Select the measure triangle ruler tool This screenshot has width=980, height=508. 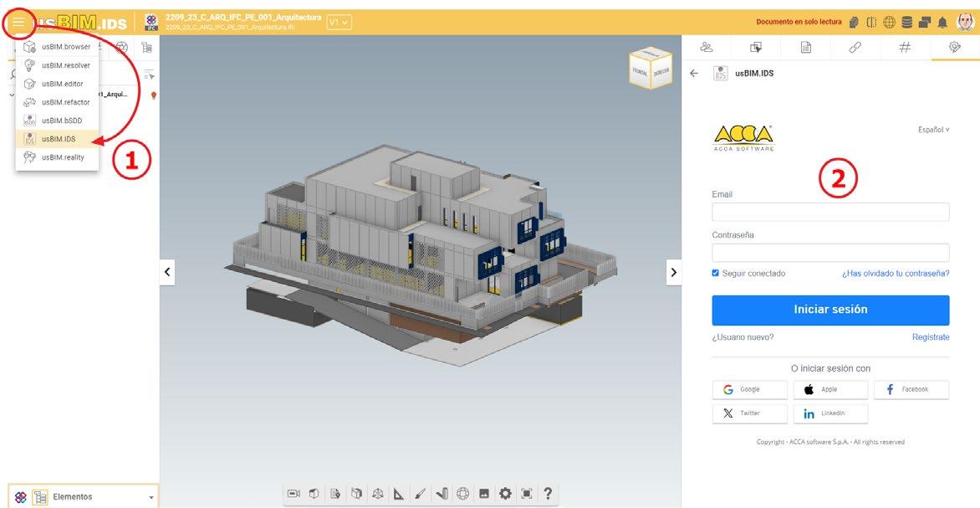tap(399, 494)
